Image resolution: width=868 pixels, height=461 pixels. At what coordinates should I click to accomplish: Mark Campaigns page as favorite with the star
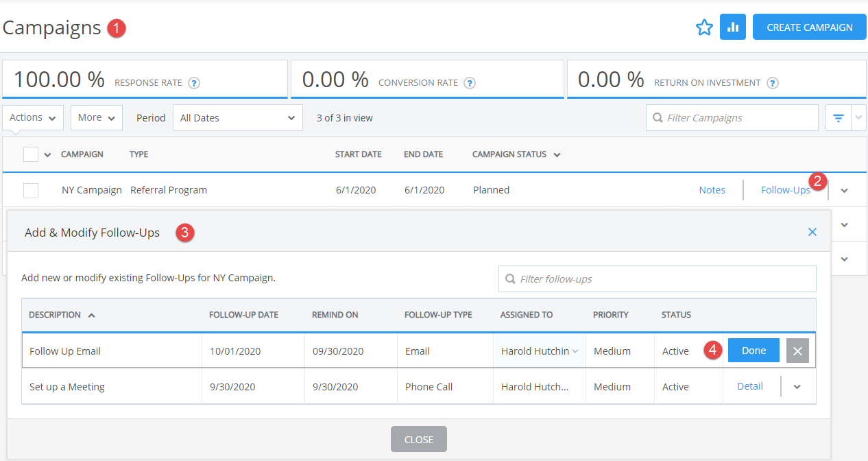[704, 27]
